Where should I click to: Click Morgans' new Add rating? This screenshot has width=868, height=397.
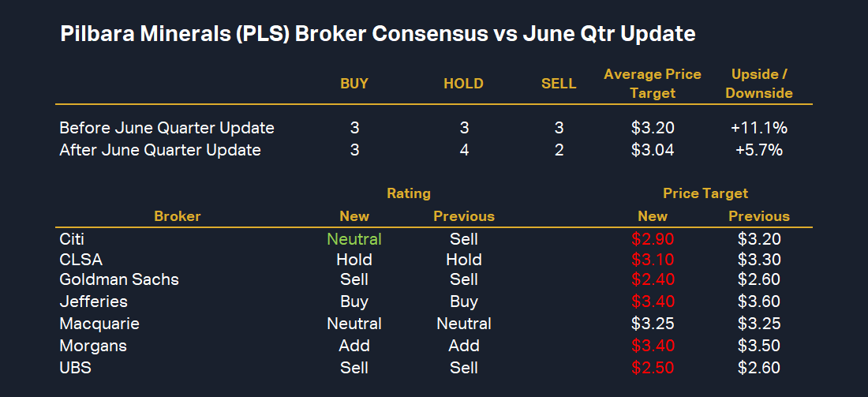click(x=354, y=346)
